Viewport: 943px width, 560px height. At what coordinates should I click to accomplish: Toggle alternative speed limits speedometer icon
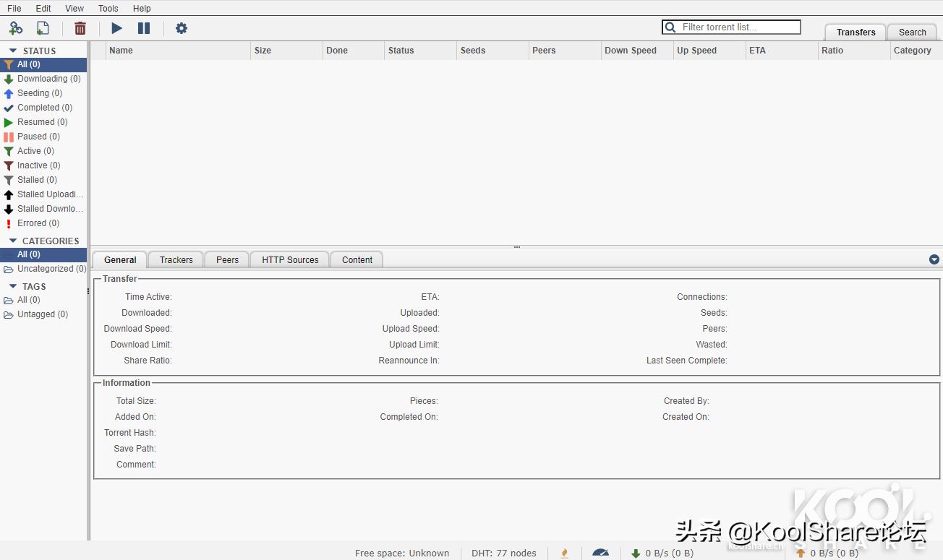(x=600, y=553)
